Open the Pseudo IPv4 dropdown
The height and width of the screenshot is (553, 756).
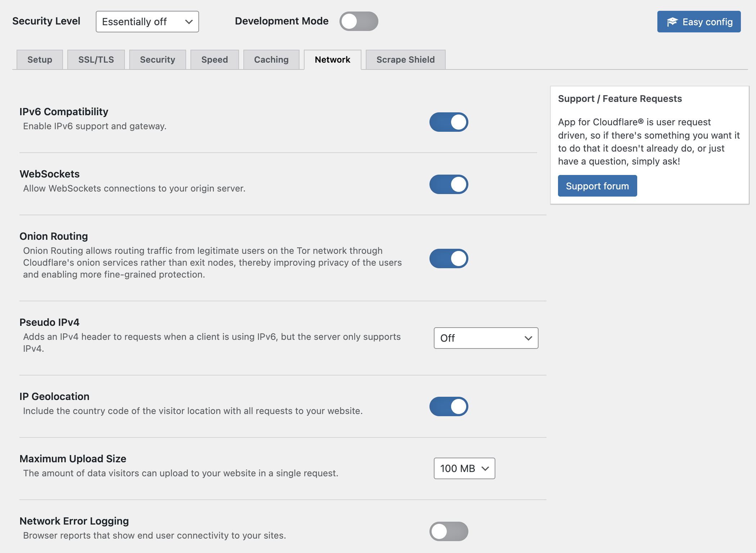tap(486, 338)
